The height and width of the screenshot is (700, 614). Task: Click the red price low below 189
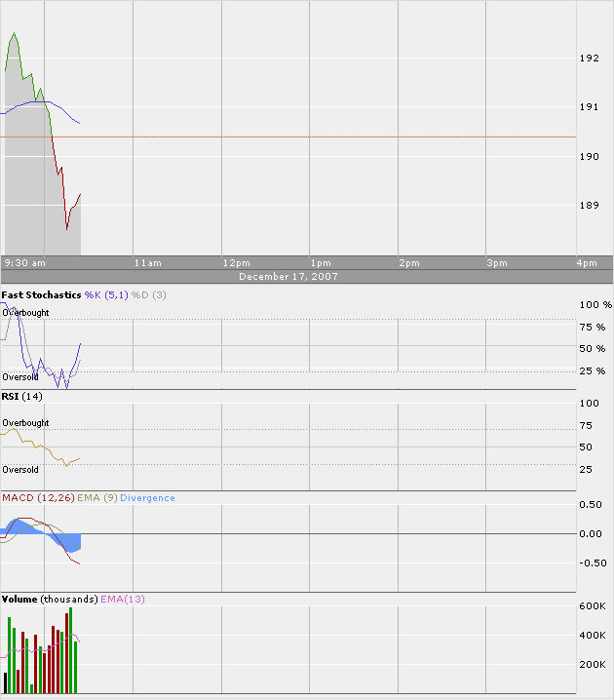[67, 229]
